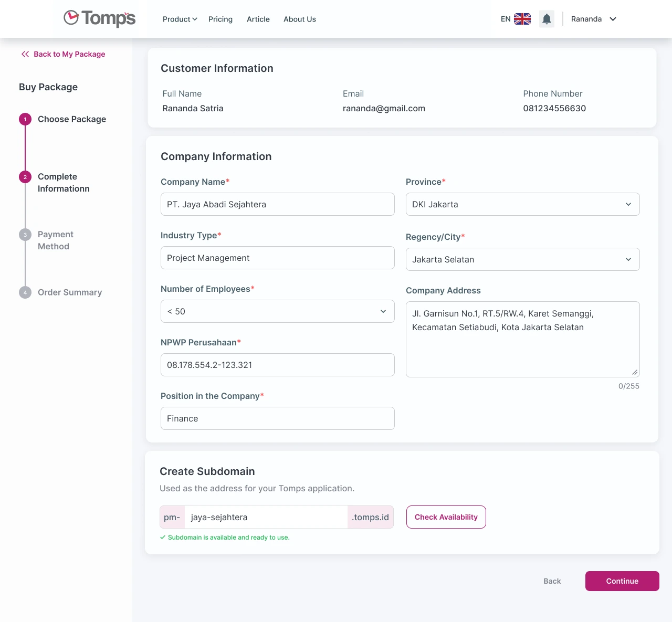The image size is (672, 622).
Task: Click the double-chevron back arrow icon
Action: (25, 54)
